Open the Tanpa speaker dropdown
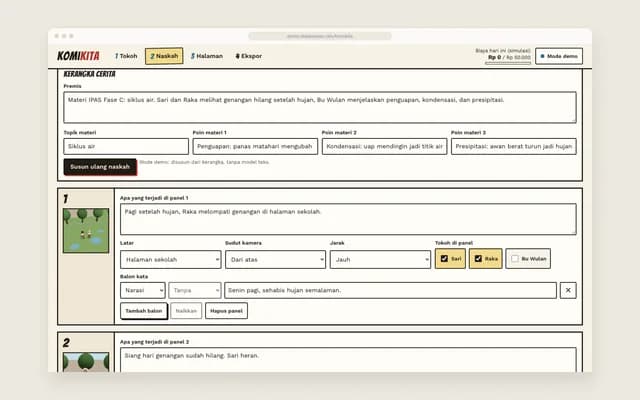This screenshot has height=400, width=640. click(195, 290)
